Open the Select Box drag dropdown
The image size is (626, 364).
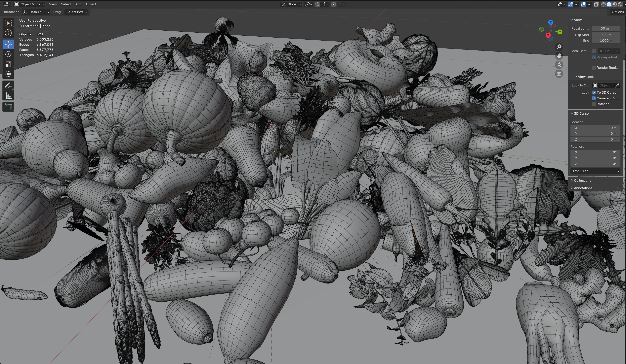click(x=76, y=12)
